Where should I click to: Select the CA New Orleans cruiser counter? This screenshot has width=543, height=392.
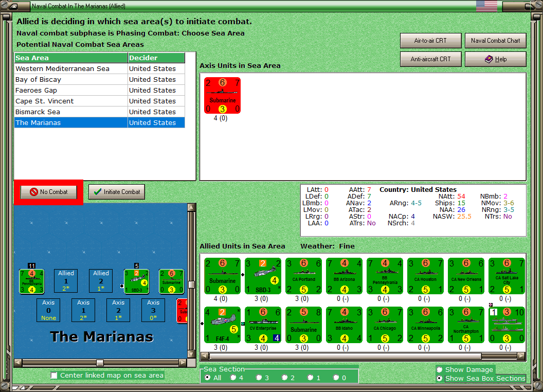click(466, 276)
